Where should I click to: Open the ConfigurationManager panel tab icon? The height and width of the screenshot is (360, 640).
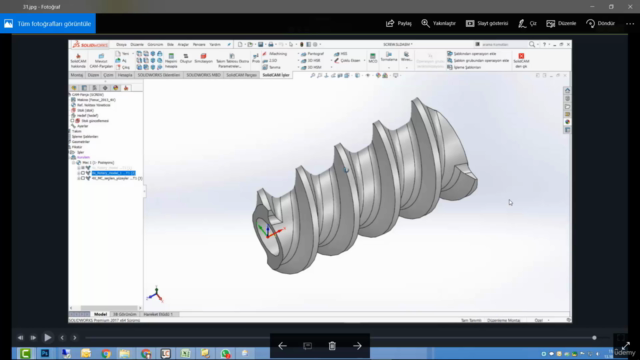pos(95,88)
